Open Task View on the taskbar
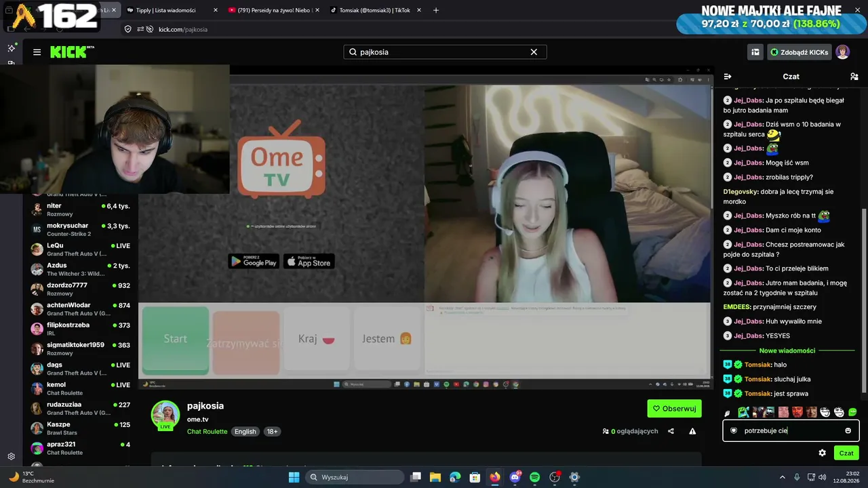Image resolution: width=868 pixels, height=488 pixels. 416,477
